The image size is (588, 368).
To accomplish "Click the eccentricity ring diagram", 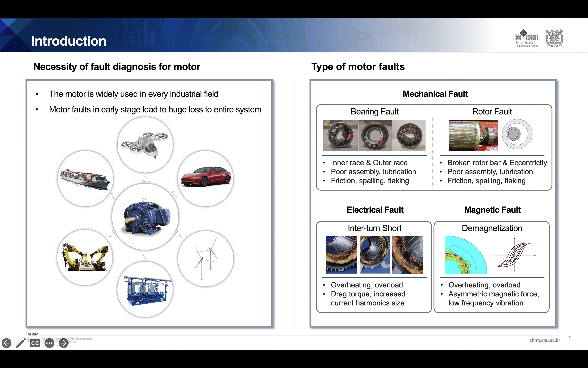I will tap(517, 134).
